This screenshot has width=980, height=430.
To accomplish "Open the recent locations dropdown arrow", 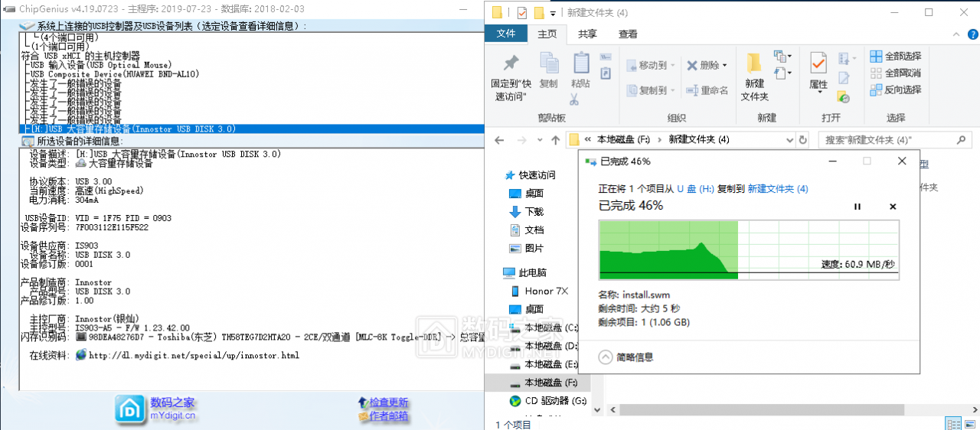I will [538, 140].
